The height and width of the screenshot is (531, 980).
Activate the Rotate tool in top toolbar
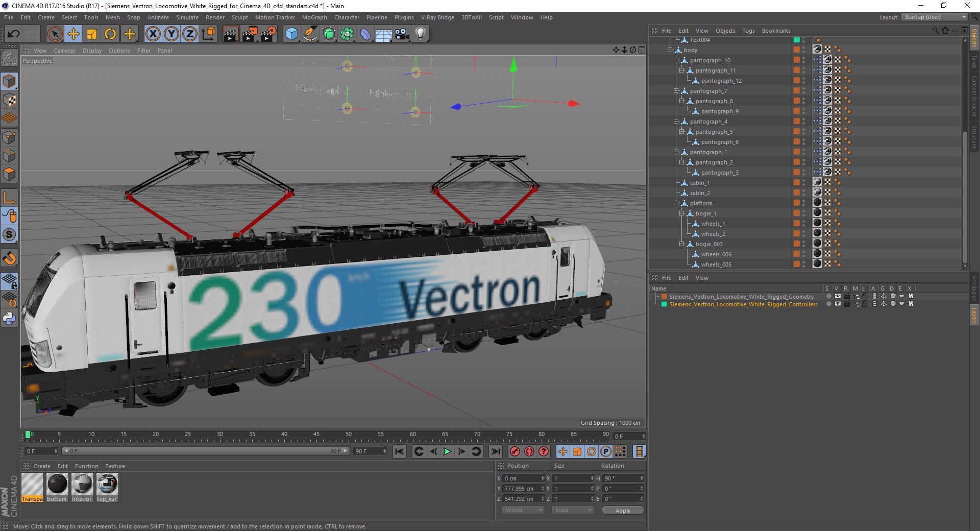pyautogui.click(x=110, y=34)
